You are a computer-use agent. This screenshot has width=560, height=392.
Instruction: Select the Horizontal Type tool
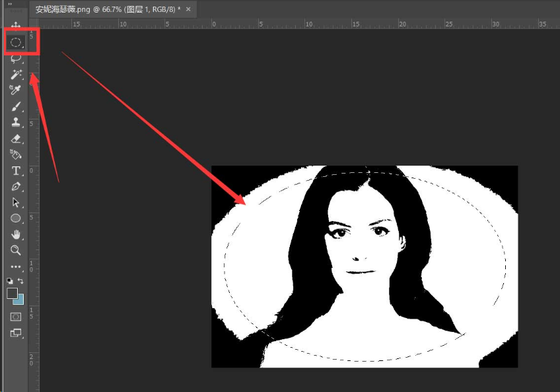[x=16, y=171]
